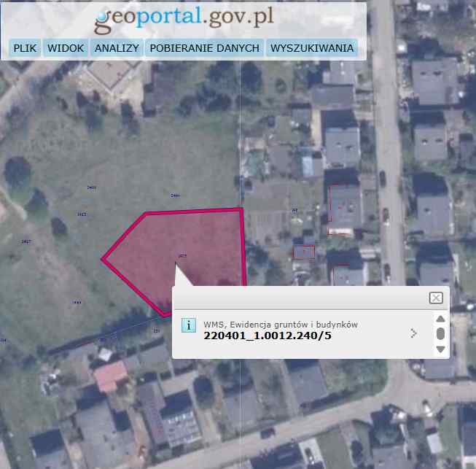Open the POBIERANIE DANYCH menu
This screenshot has width=476, height=469.
tap(205, 48)
